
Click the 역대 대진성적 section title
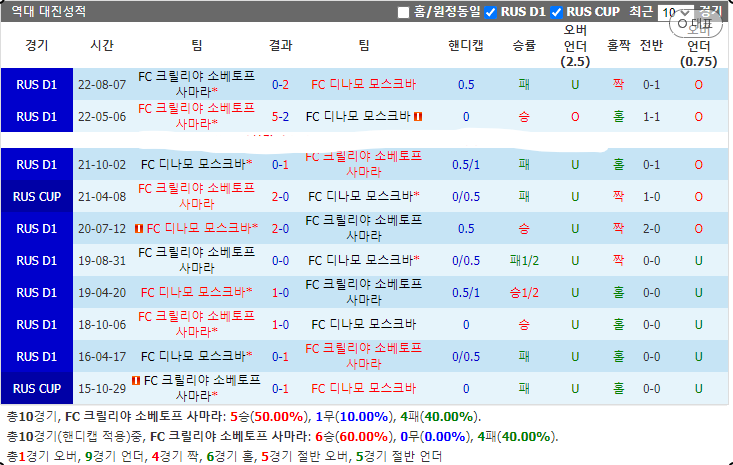point(49,11)
